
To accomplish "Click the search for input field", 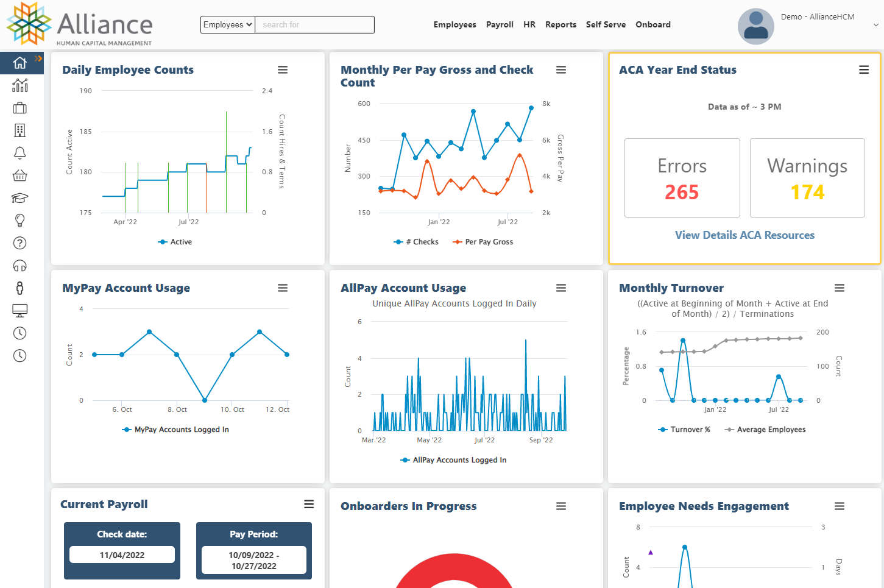I will [x=314, y=25].
